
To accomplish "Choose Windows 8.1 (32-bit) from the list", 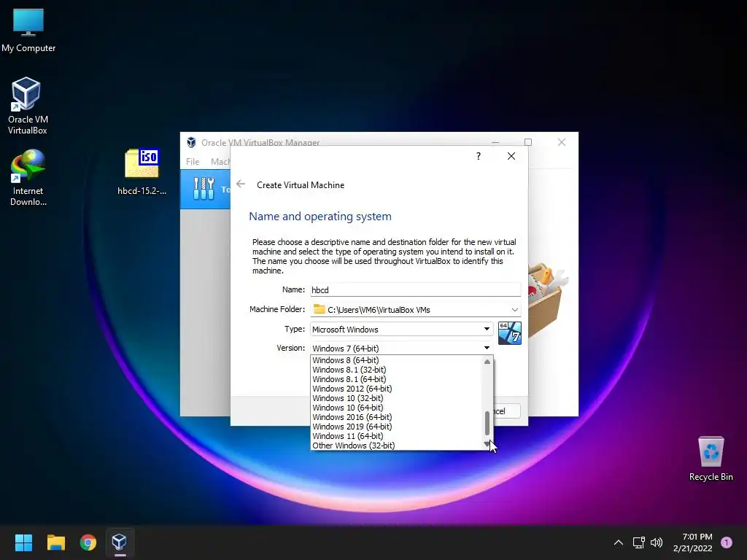I will click(396, 370).
